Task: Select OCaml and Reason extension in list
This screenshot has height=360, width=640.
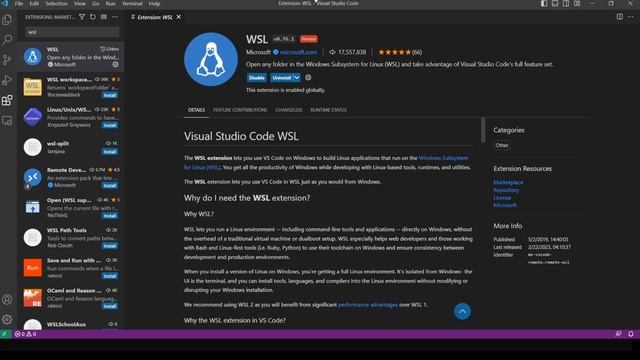Action: (71, 298)
